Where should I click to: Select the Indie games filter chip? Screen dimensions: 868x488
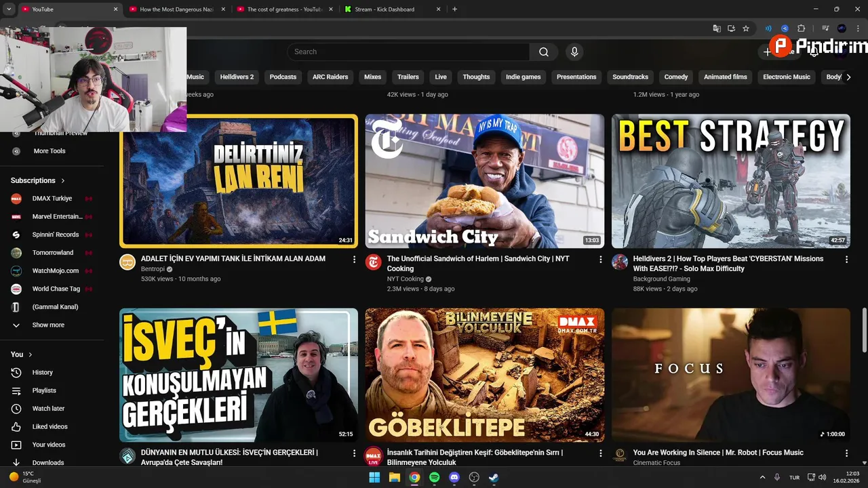point(524,77)
